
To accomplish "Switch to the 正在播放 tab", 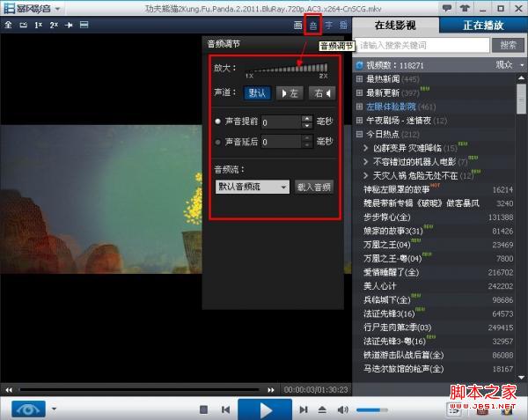I will click(x=483, y=26).
